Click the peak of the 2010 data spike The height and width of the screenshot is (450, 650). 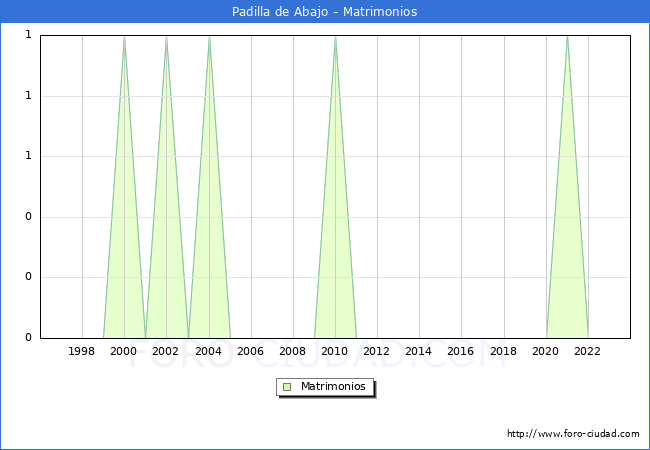click(335, 38)
